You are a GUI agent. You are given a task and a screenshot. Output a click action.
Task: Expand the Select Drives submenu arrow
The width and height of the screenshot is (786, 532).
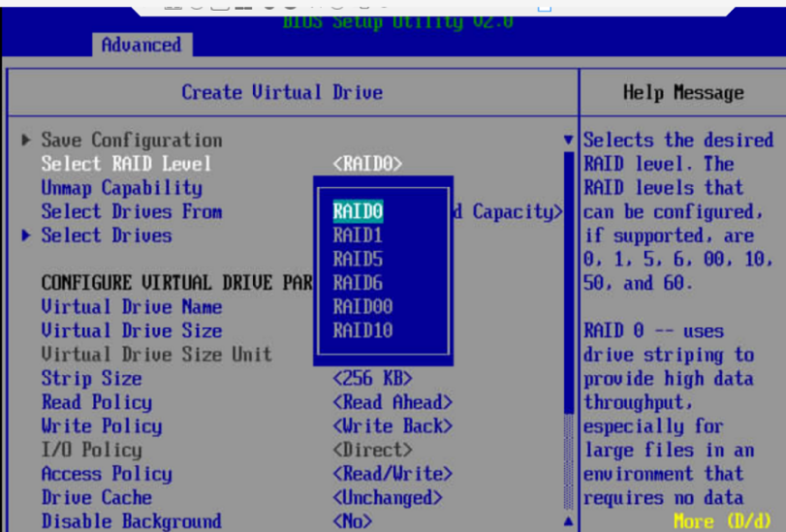pos(26,235)
